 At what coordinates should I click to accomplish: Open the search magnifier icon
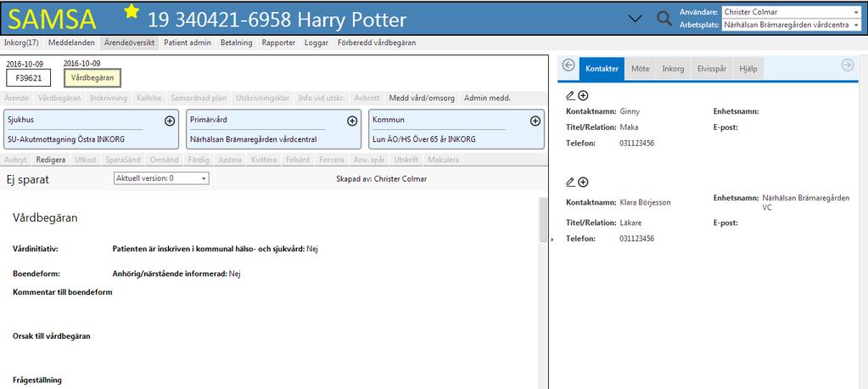tap(664, 19)
